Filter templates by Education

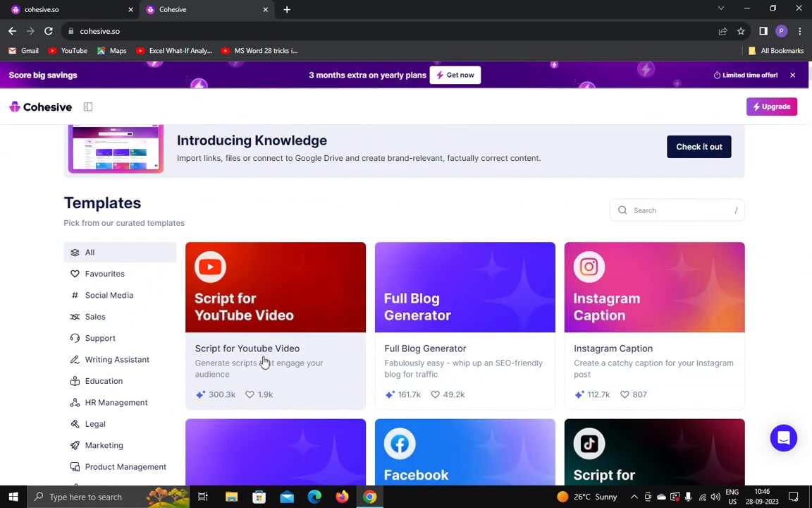click(120, 381)
